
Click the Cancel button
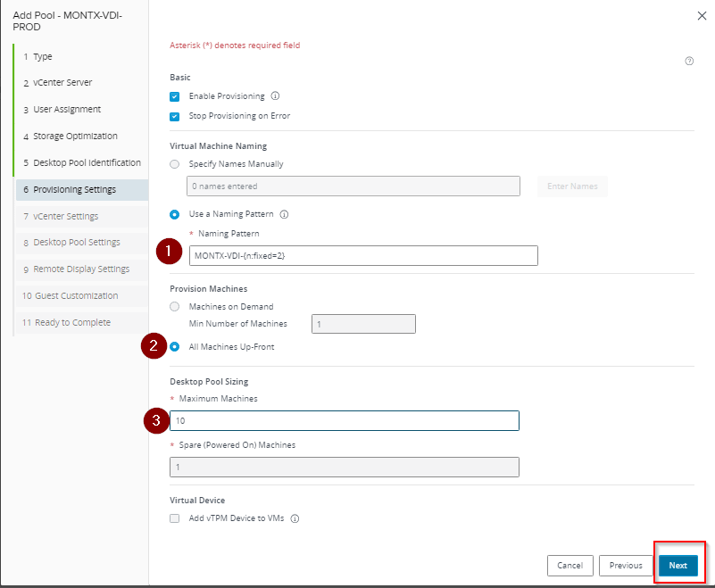click(x=570, y=565)
